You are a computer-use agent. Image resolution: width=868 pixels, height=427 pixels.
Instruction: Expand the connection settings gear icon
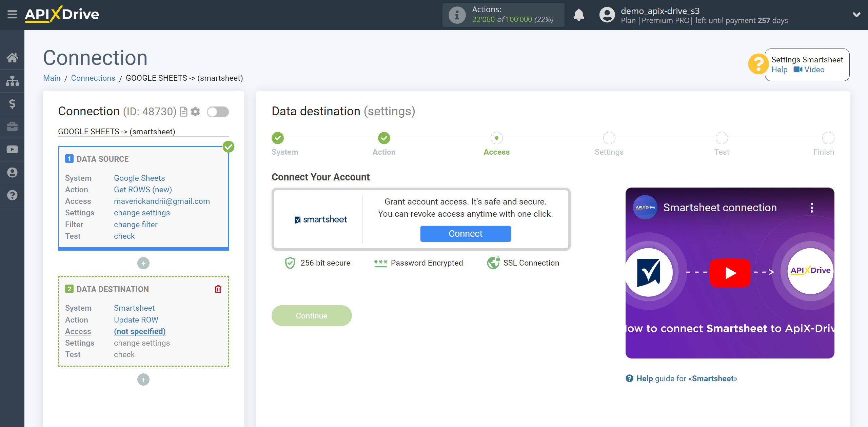(196, 112)
